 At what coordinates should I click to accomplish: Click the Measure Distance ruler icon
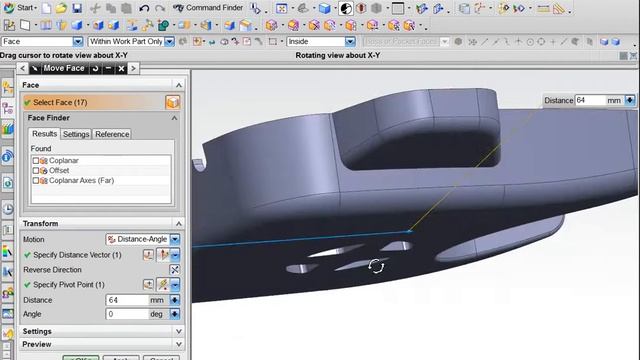(543, 8)
